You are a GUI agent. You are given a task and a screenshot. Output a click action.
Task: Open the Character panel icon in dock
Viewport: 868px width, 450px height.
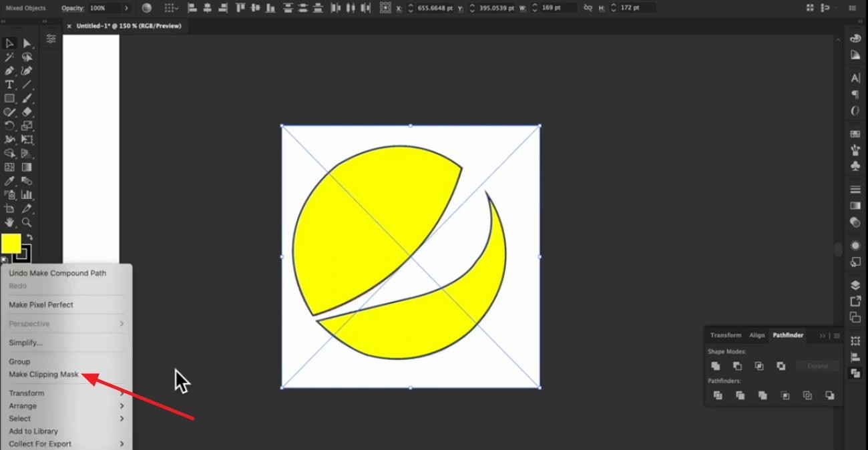click(x=855, y=78)
